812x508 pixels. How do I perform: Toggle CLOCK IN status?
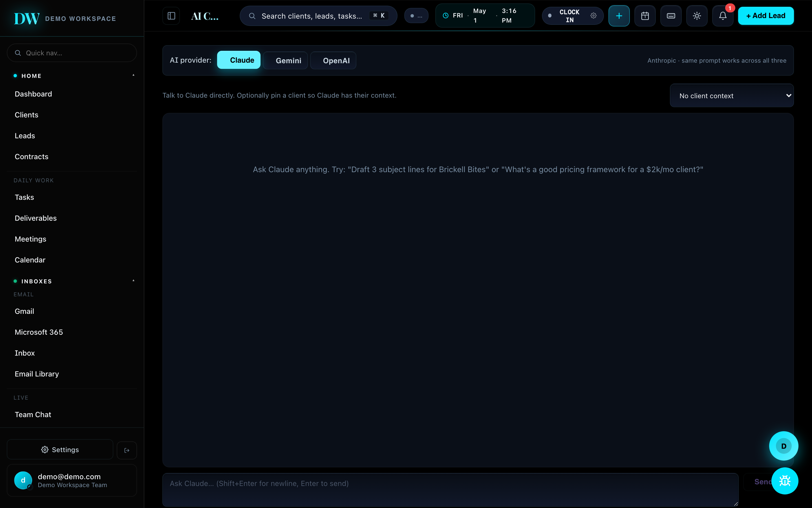pyautogui.click(x=569, y=16)
